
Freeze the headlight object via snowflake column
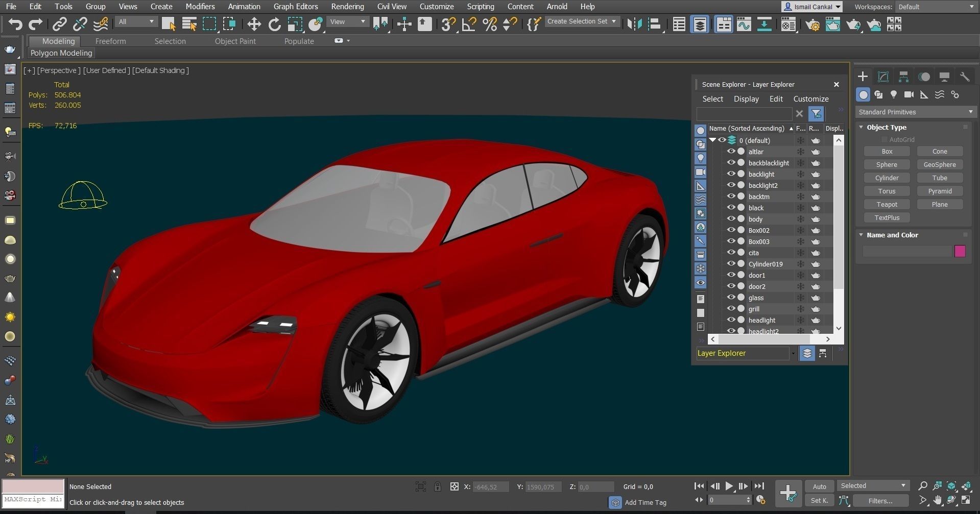(801, 320)
